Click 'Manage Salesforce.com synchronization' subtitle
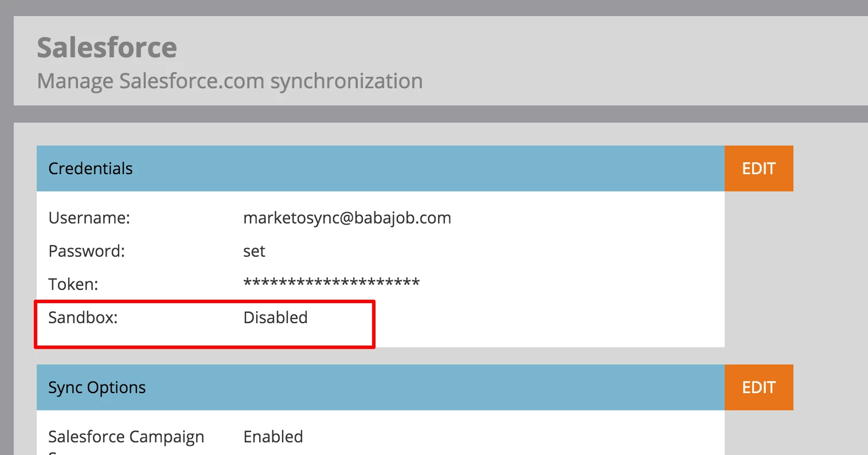The image size is (868, 455). click(x=230, y=81)
